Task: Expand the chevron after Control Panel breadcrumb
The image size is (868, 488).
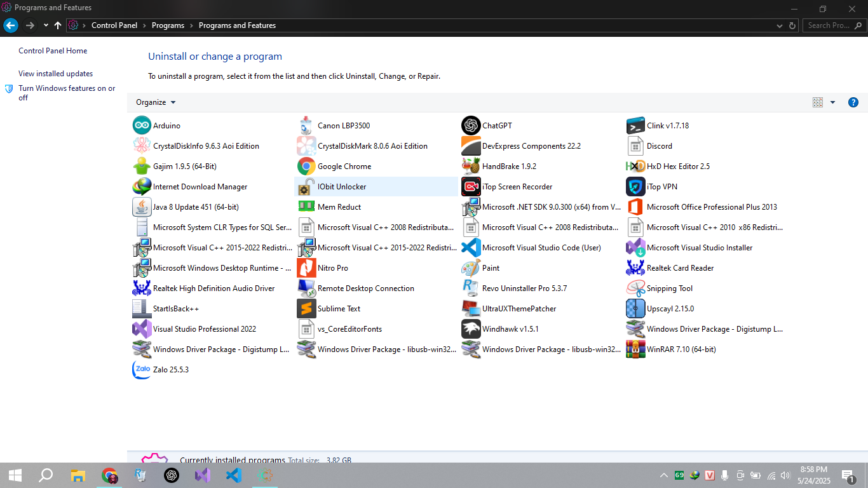Action: point(144,25)
